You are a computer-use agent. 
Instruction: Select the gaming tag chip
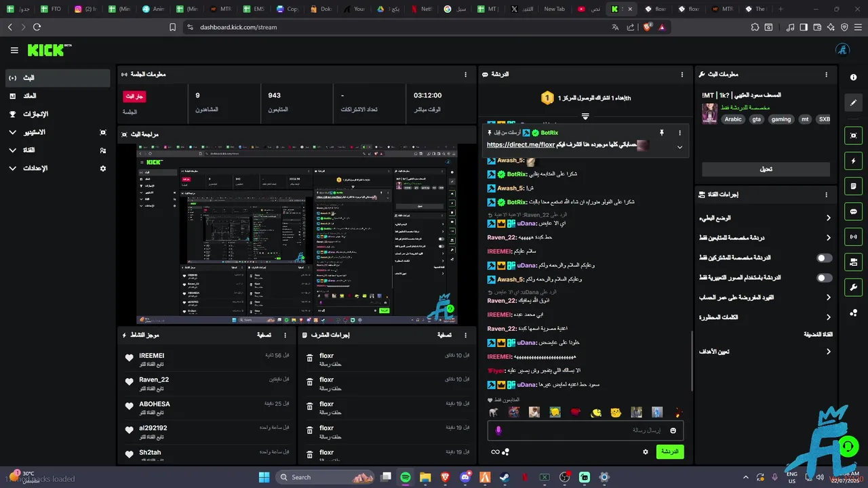click(x=781, y=119)
